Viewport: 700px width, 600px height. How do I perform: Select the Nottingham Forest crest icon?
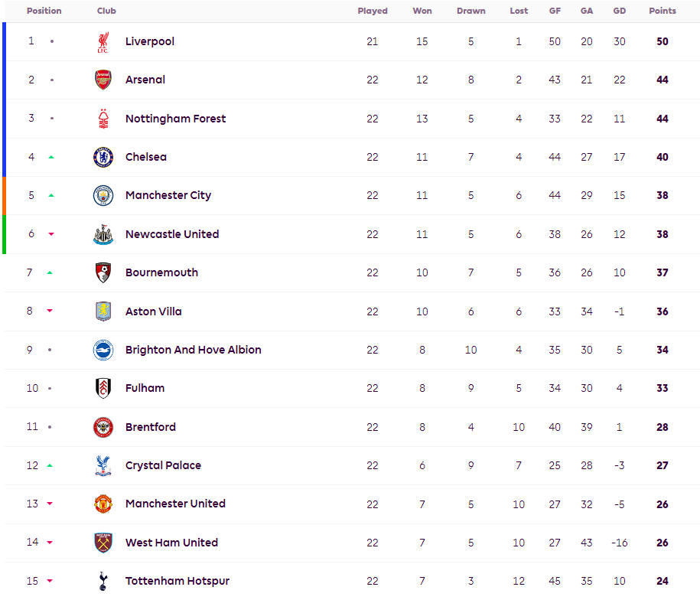coord(103,119)
